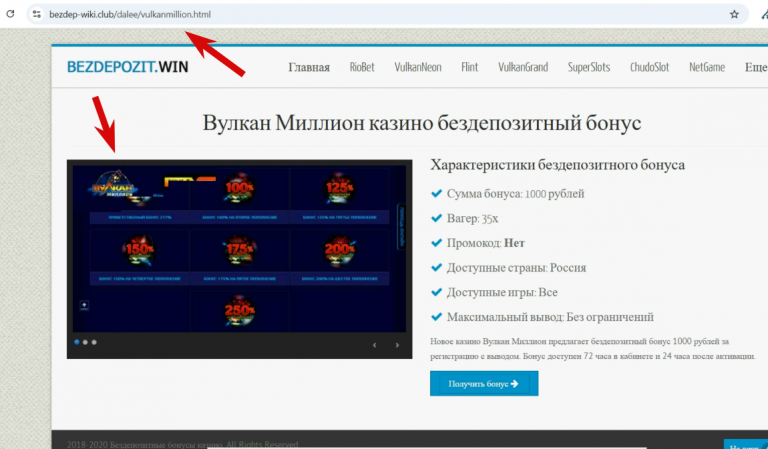
Task: Click the 175% bonus badge in slide
Action: pos(239,250)
